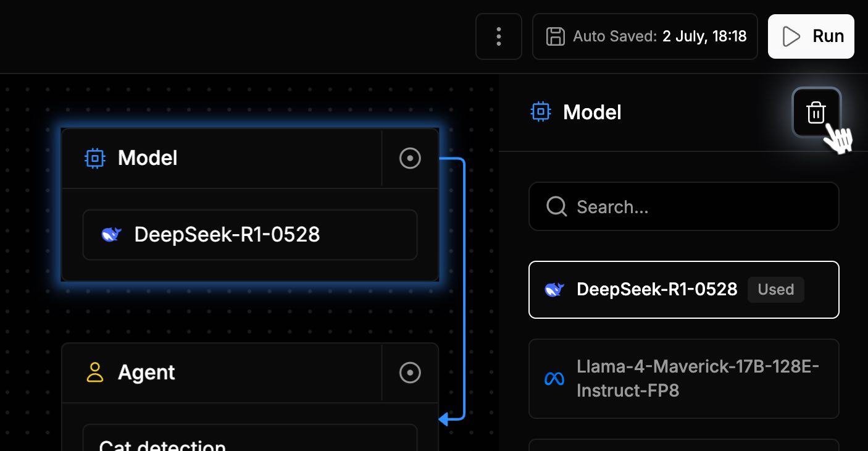Click the Used badge on DeepSeek
Screen dimensions: 868x451
776,290
